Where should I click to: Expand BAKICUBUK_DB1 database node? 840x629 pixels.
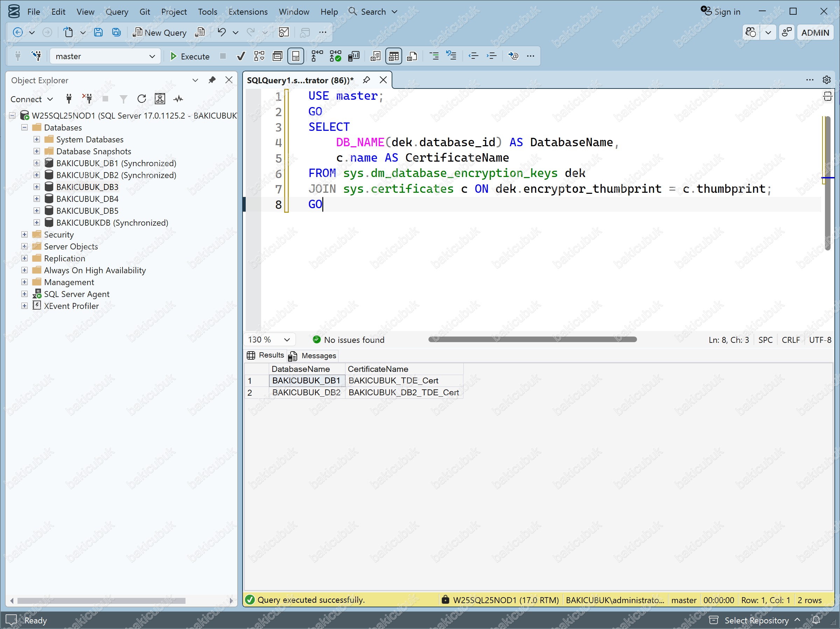(37, 163)
